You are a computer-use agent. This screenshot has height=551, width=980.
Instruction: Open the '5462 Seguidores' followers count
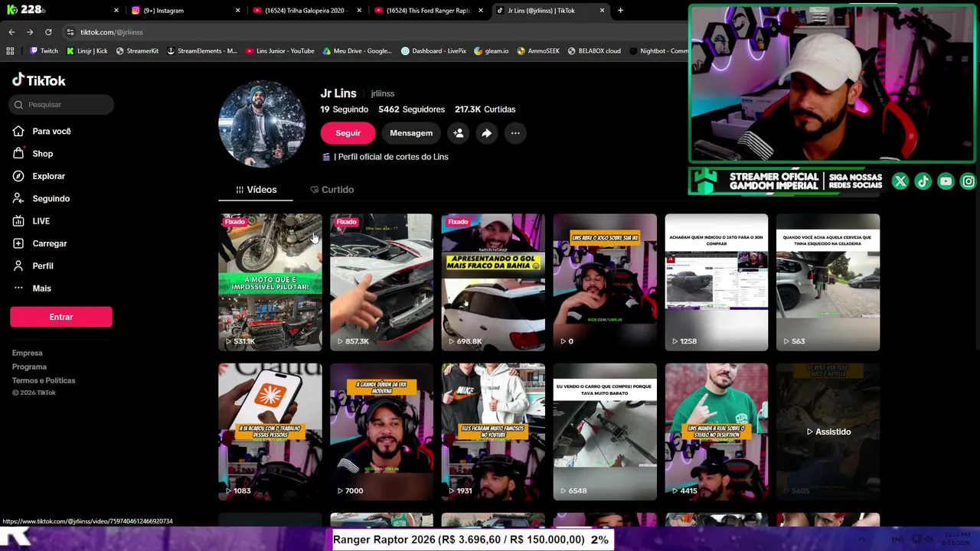point(411,109)
